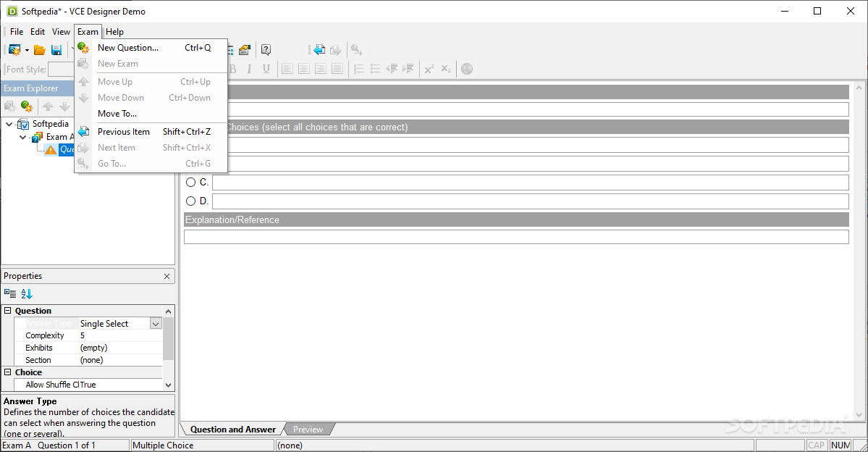This screenshot has height=452, width=868.
Task: Open the View menu
Action: (x=61, y=32)
